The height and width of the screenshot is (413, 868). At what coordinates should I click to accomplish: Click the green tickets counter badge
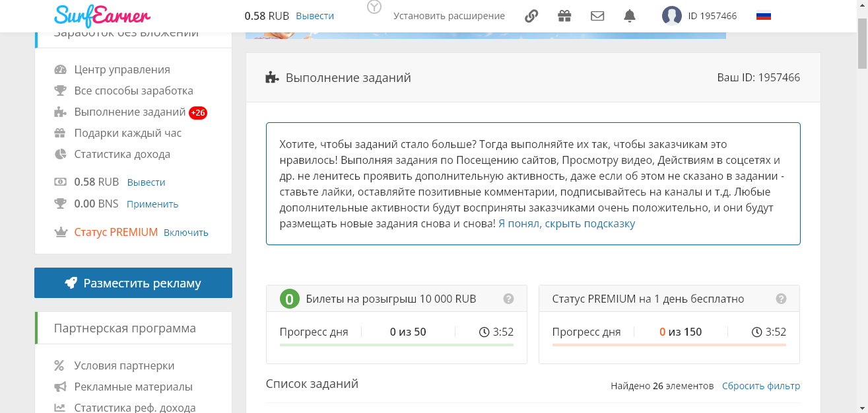pos(289,299)
